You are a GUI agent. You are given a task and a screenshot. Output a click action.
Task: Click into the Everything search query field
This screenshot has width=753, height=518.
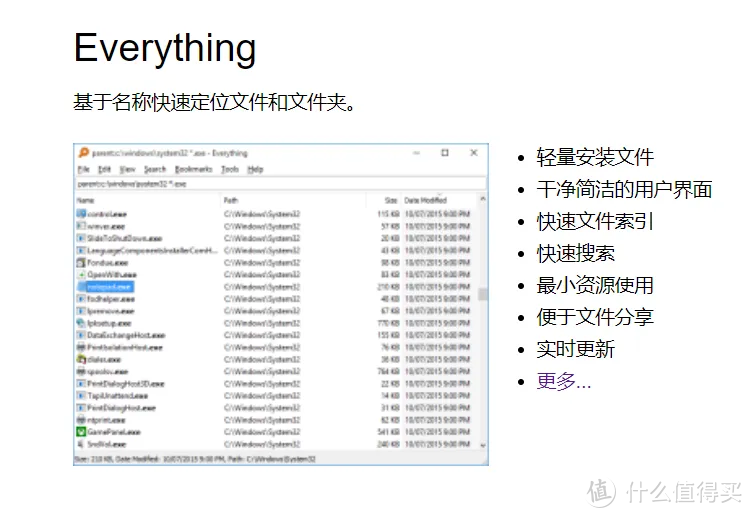click(x=281, y=184)
